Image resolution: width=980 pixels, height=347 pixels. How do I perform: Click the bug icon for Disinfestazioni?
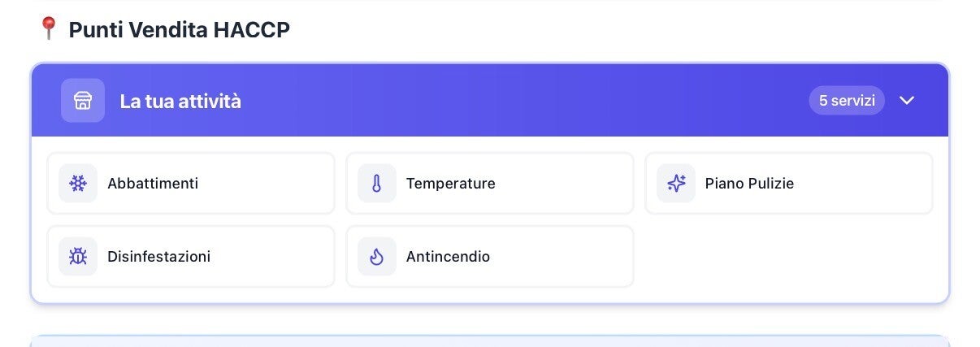tap(78, 257)
